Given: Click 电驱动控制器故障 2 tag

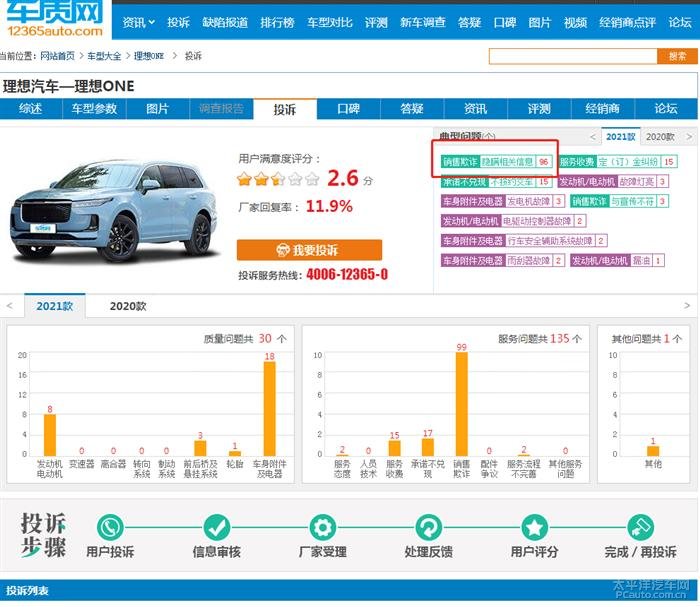Looking at the screenshot, I should (513, 221).
